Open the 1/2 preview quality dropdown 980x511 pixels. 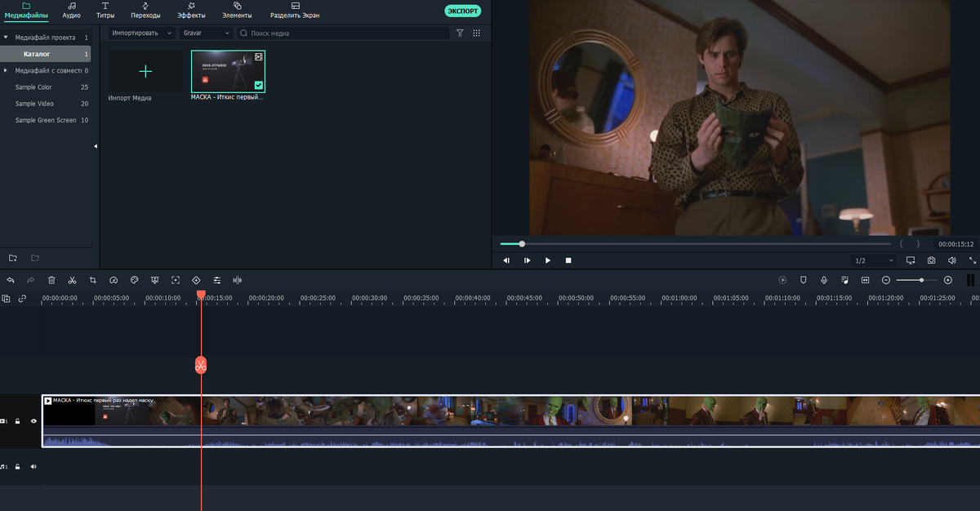pyautogui.click(x=873, y=260)
